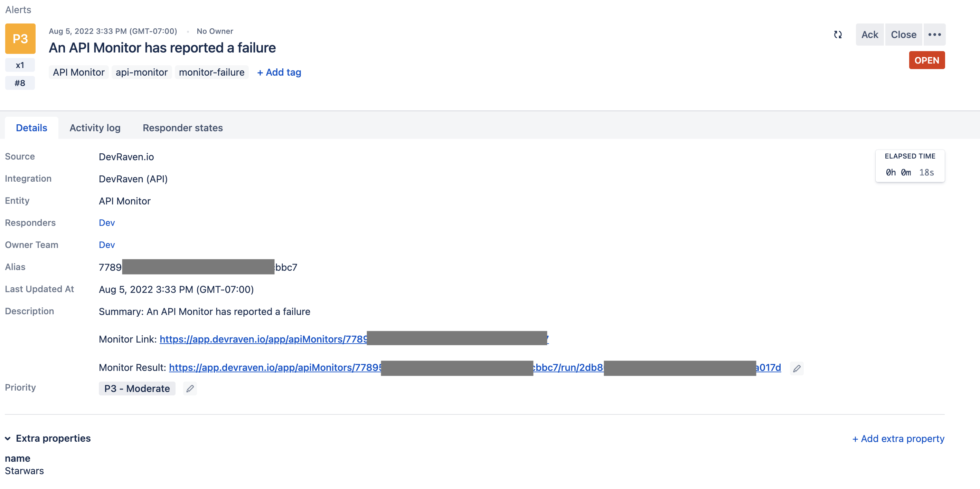Click the P3 priority badge

click(x=20, y=38)
